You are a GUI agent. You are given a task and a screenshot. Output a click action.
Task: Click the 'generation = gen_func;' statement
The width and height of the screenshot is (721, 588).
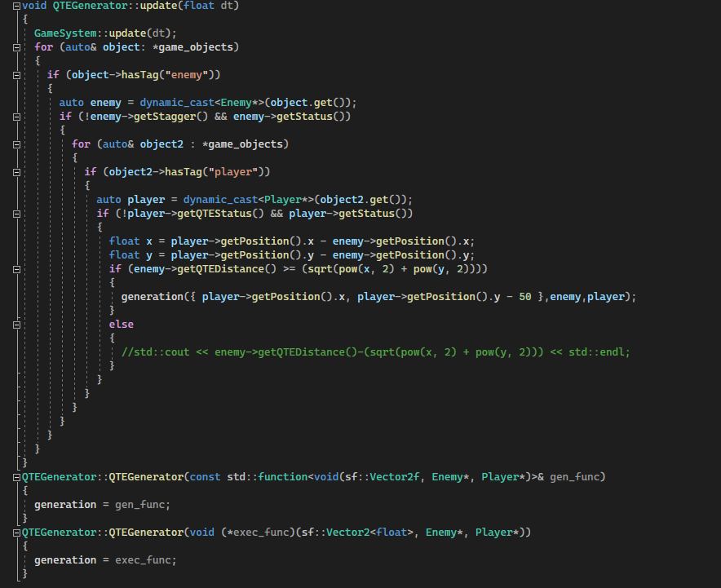pos(102,504)
